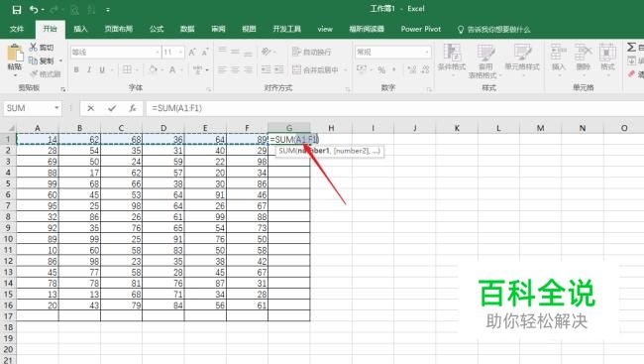The height and width of the screenshot is (364, 644).
Task: Open alignment group dialog launcher
Action: [348, 89]
